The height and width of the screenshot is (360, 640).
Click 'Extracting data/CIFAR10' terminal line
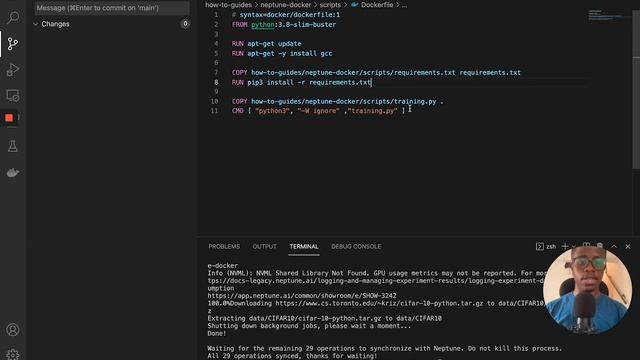(x=324, y=318)
